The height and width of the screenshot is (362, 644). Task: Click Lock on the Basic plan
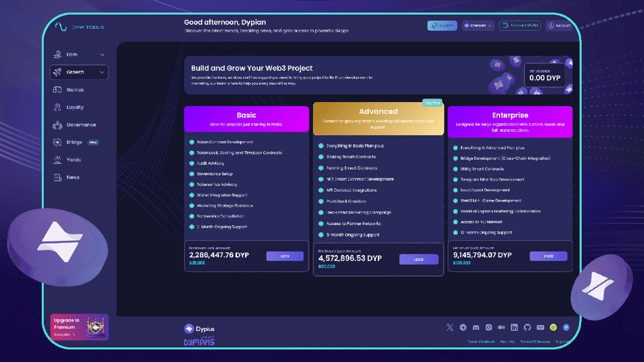point(285,256)
